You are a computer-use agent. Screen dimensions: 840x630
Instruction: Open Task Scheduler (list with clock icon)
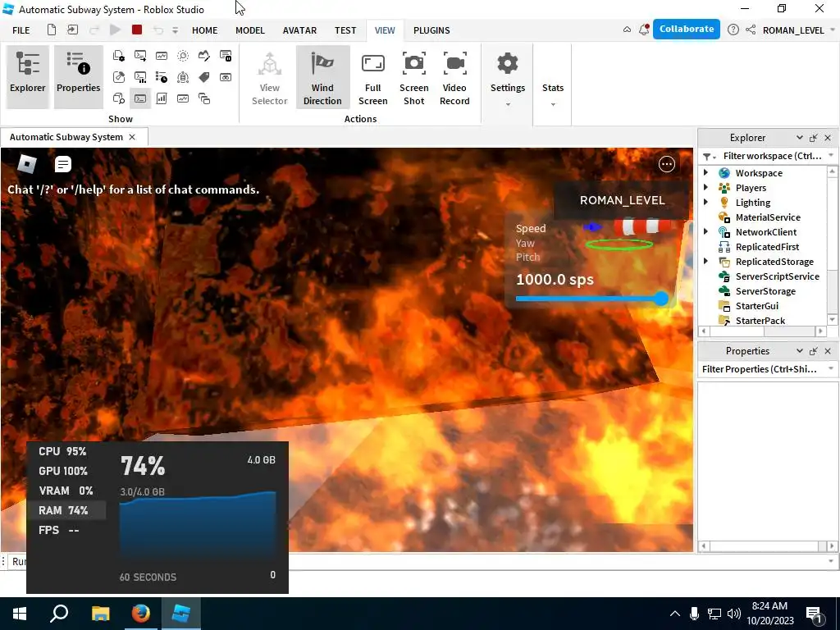(x=162, y=77)
